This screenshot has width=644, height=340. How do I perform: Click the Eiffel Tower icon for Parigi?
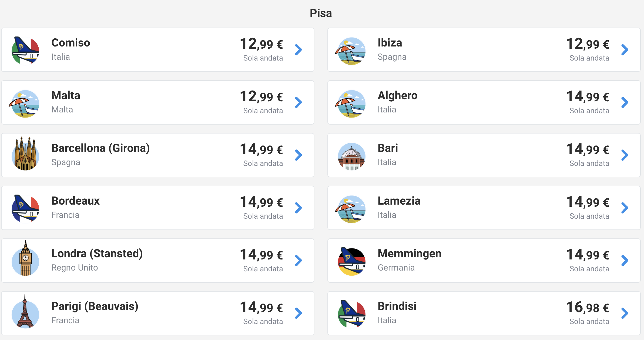25,311
